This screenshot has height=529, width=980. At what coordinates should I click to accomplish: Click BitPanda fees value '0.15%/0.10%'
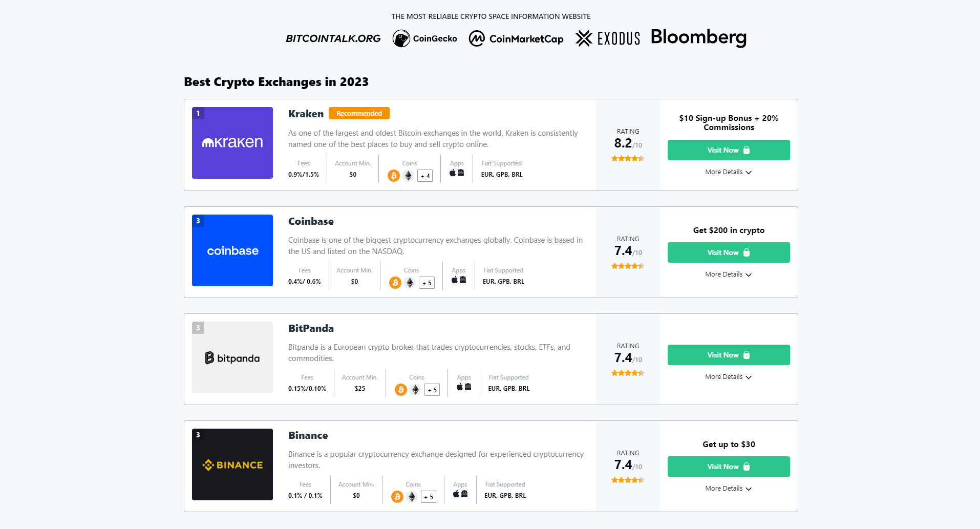(x=307, y=389)
